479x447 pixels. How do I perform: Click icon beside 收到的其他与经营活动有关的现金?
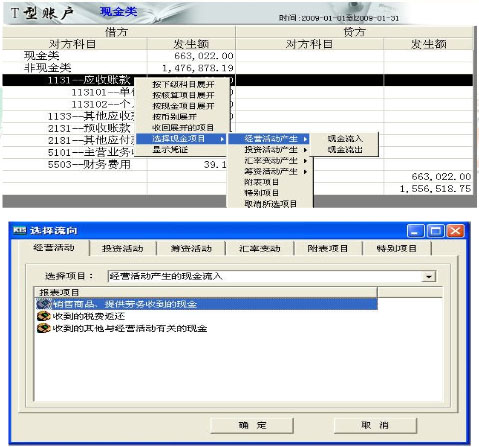44,328
